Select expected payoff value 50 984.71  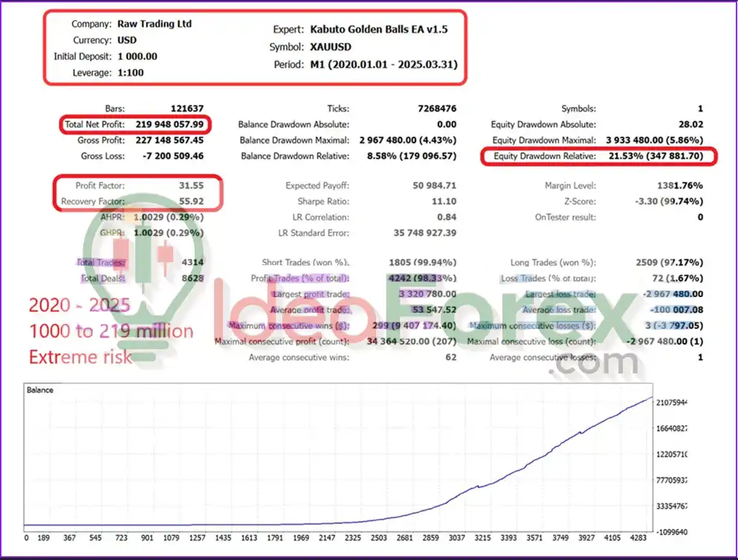point(435,186)
